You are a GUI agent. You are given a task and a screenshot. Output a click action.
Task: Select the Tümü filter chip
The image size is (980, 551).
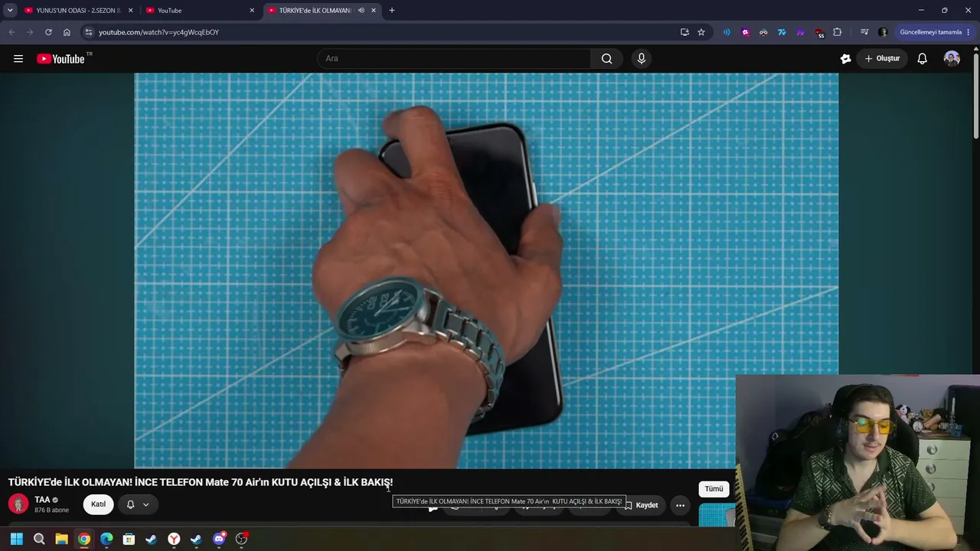click(x=714, y=489)
